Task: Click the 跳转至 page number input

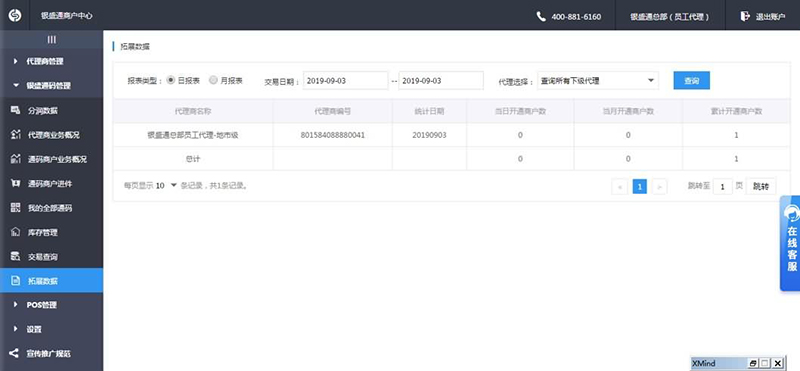Action: (722, 187)
